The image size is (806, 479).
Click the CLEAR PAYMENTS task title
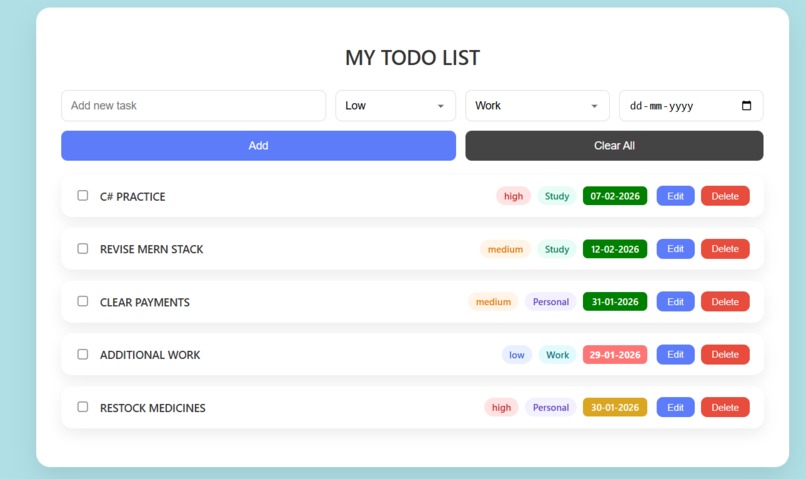click(144, 302)
